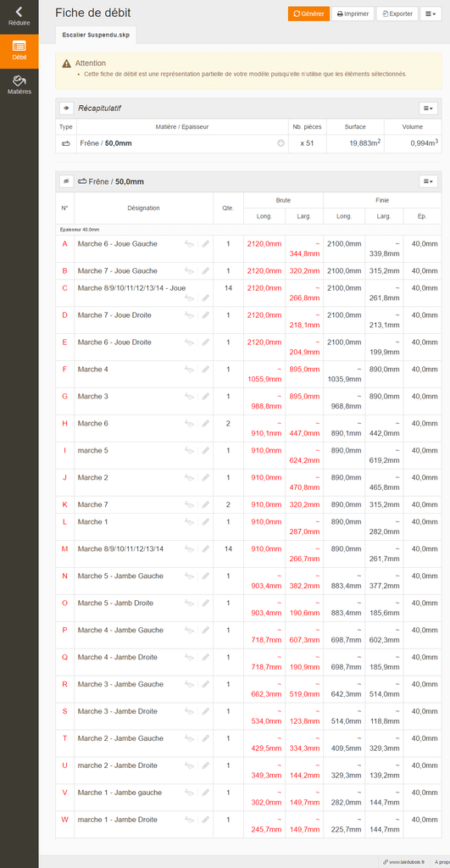Click the Exporter button

tap(397, 14)
